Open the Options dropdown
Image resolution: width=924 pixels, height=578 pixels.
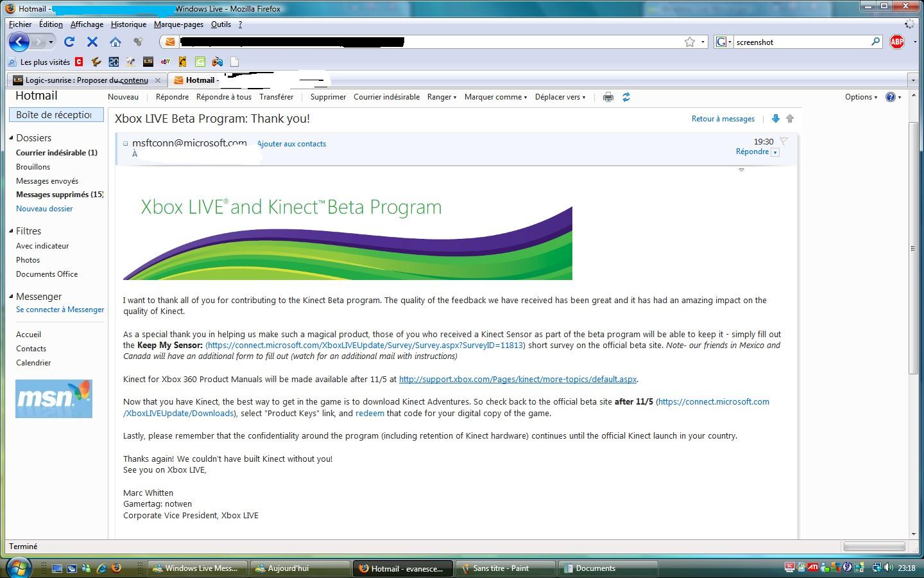861,97
